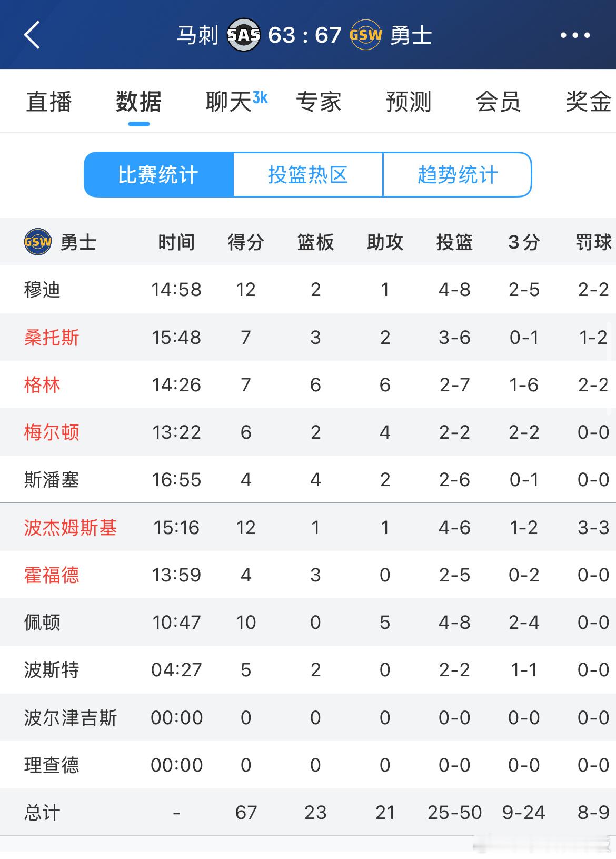Screen dimensions: 616x859
Task: Tap player name 霍福德
Action: click(x=52, y=575)
